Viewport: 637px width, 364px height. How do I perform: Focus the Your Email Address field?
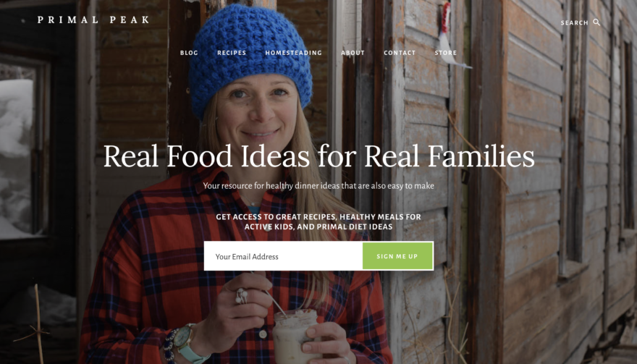(x=283, y=256)
